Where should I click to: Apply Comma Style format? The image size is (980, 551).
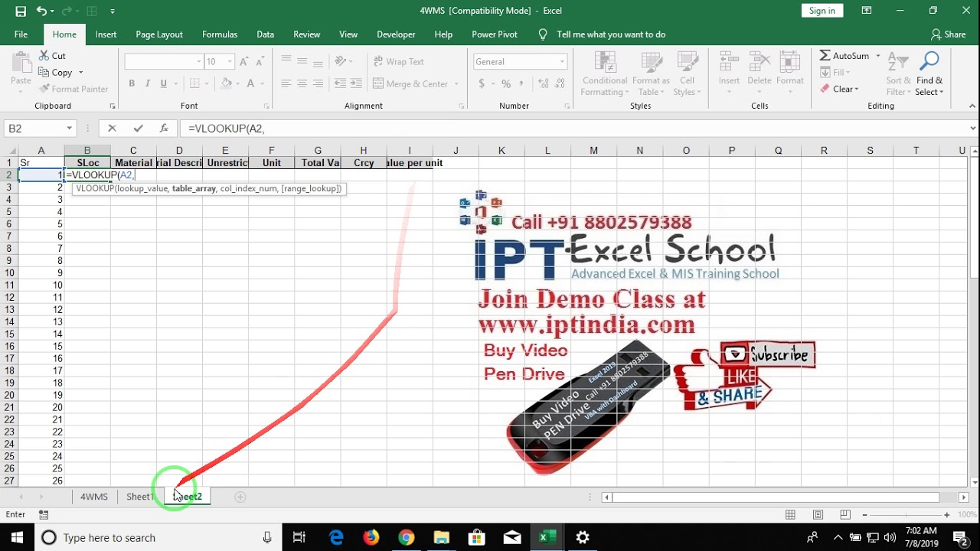tap(522, 83)
